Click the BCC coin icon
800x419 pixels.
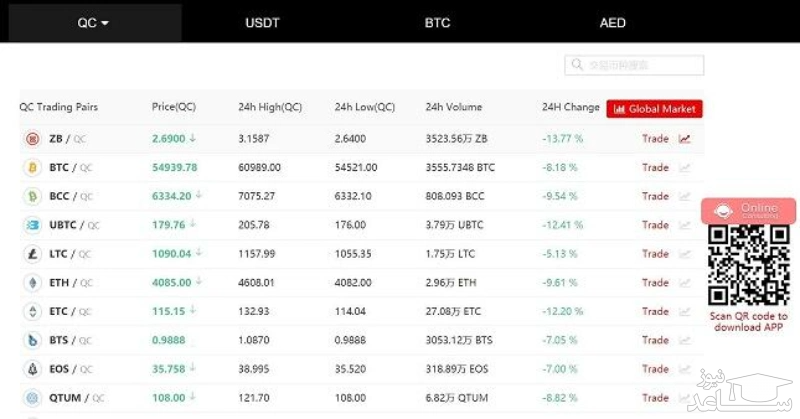pos(31,197)
